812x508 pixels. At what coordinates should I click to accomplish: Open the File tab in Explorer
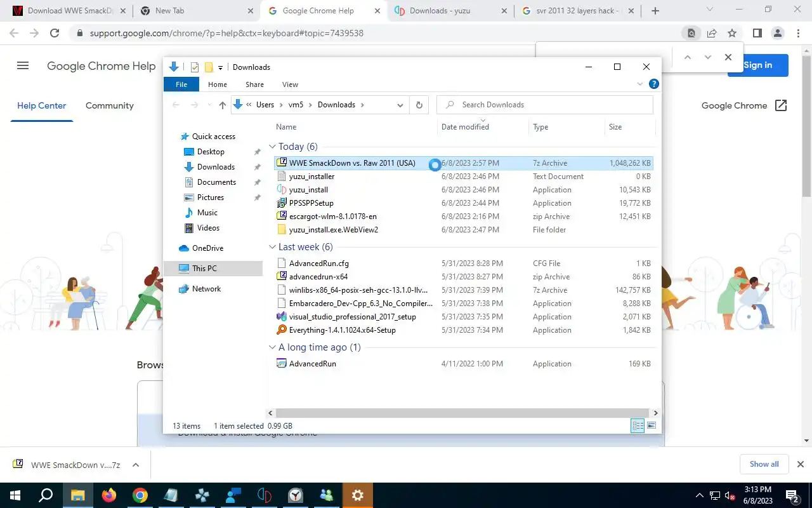[181, 84]
